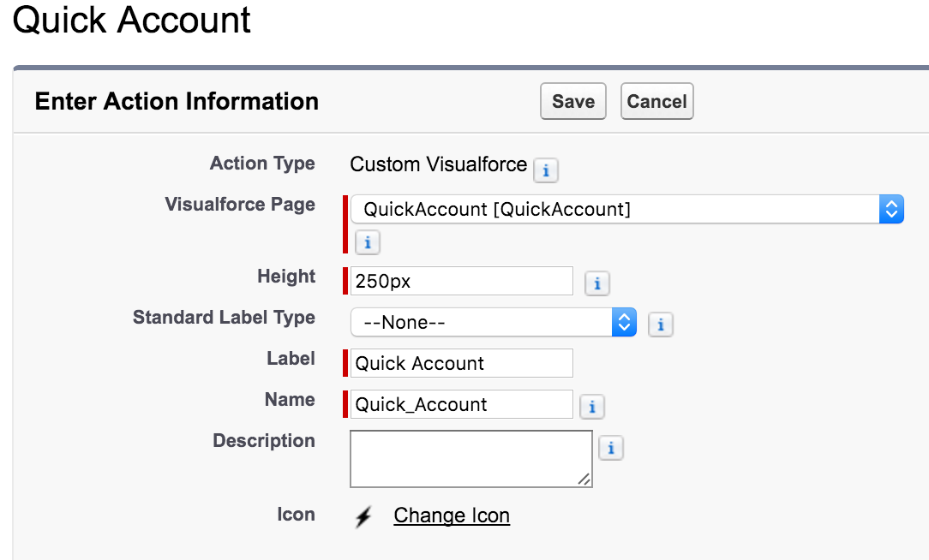Click the info icon beside the Name field

pos(592,406)
